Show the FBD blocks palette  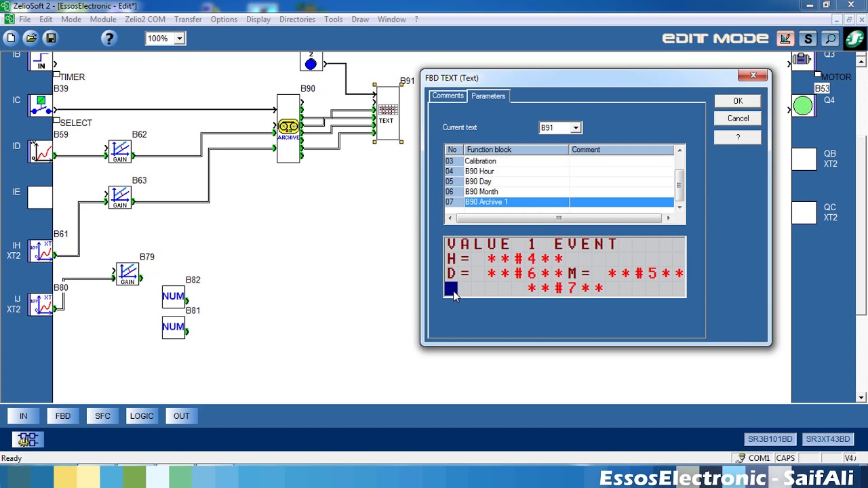63,416
